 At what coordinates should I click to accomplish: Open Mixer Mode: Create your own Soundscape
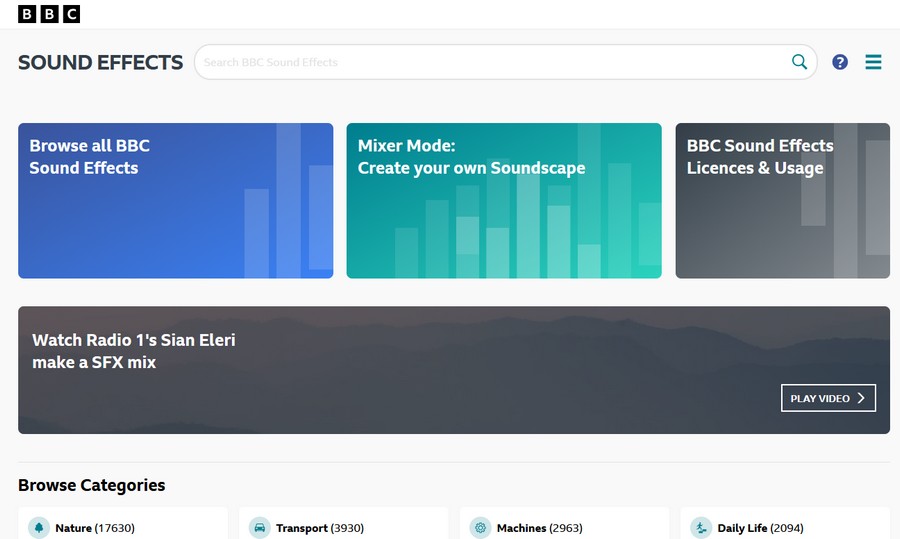503,200
